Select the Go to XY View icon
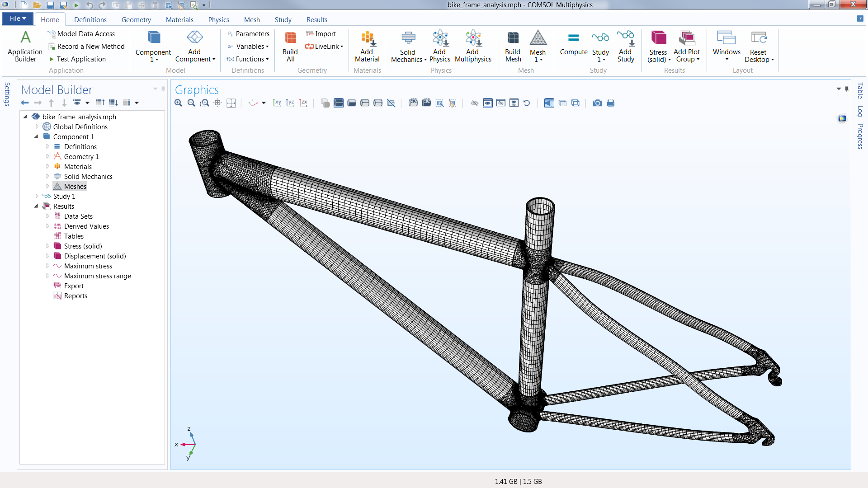This screenshot has width=868, height=488. tap(277, 103)
